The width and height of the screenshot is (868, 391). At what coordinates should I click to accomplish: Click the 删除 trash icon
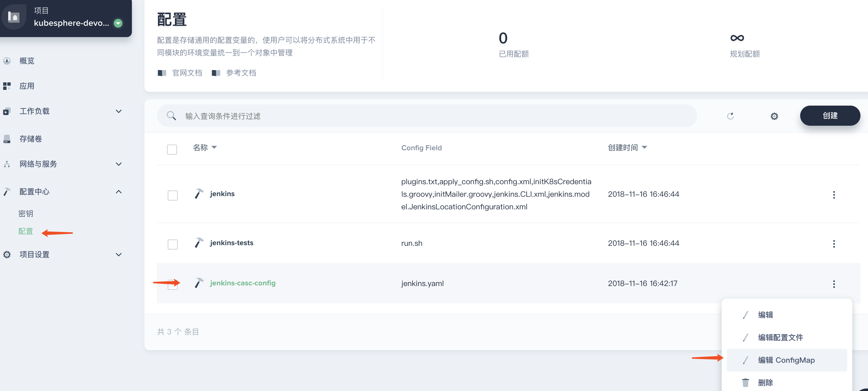pos(745,383)
